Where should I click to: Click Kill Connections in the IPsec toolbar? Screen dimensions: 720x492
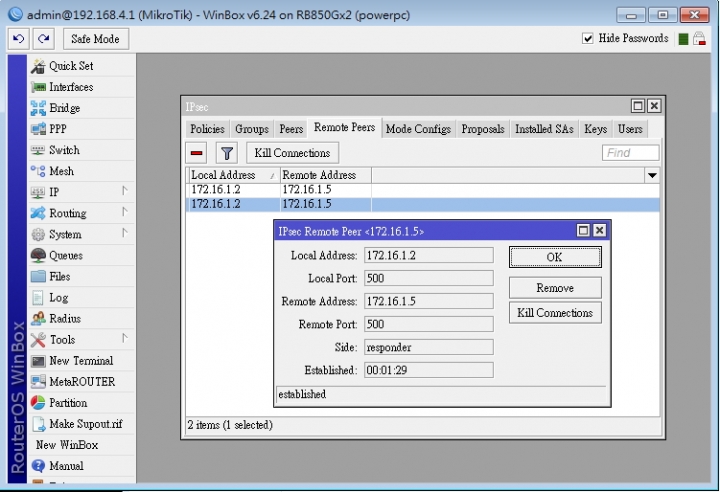click(x=292, y=153)
